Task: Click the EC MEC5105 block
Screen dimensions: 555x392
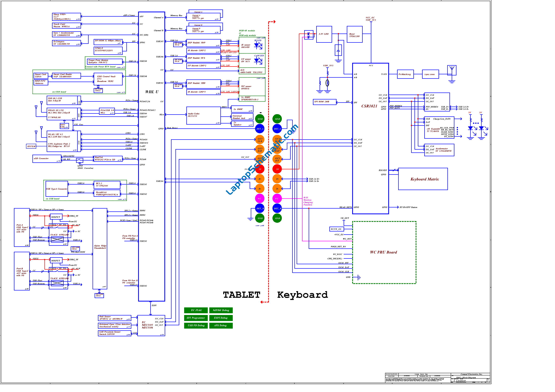Action: tap(151, 325)
